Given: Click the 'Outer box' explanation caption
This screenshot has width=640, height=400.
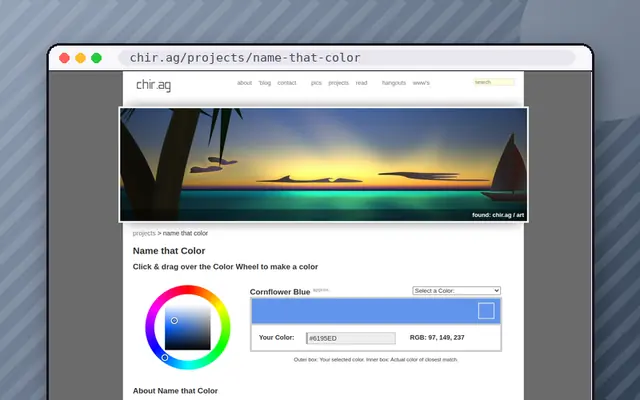Looking at the screenshot, I should pyautogui.click(x=376, y=360).
